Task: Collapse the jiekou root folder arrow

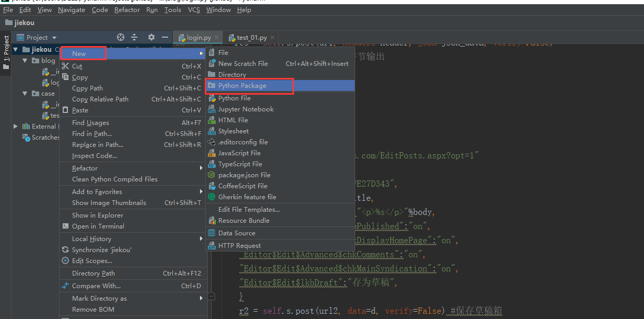Action: [16, 50]
